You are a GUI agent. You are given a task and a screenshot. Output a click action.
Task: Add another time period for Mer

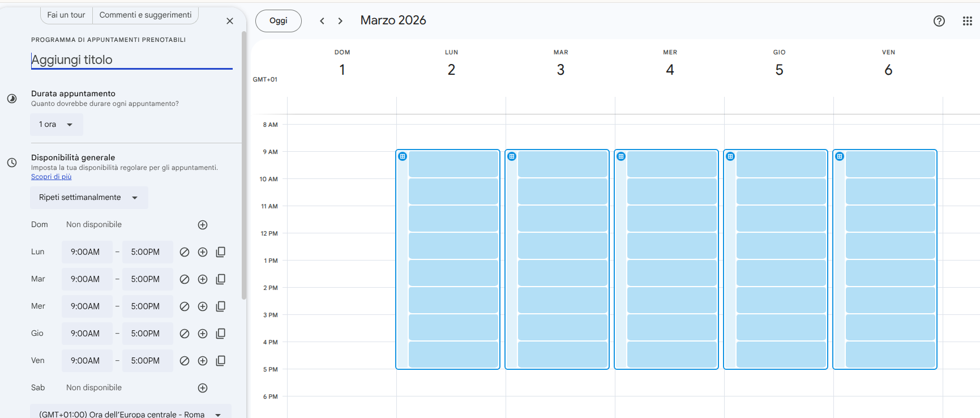[203, 306]
